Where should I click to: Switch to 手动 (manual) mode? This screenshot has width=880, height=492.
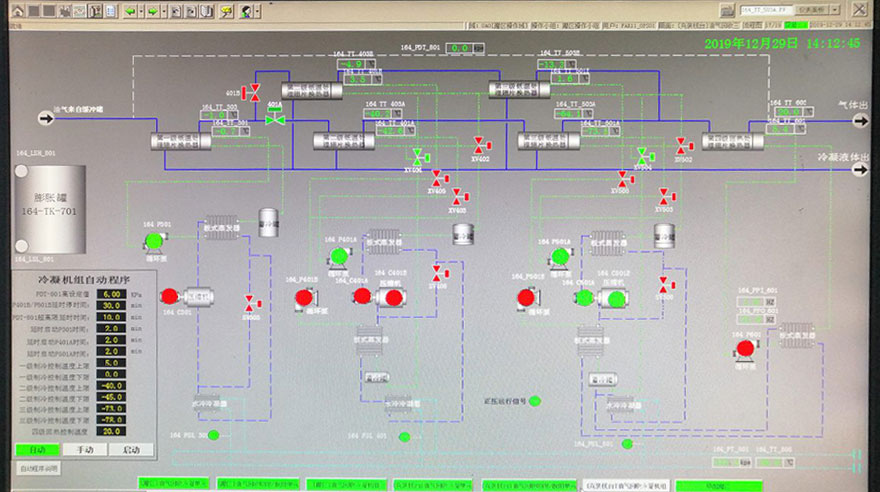coord(84,450)
